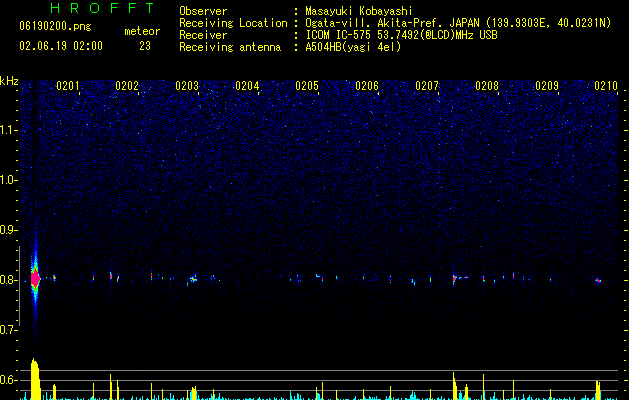Click the 0.9 frequency axis label
This screenshot has width=629, height=400.
[9, 230]
